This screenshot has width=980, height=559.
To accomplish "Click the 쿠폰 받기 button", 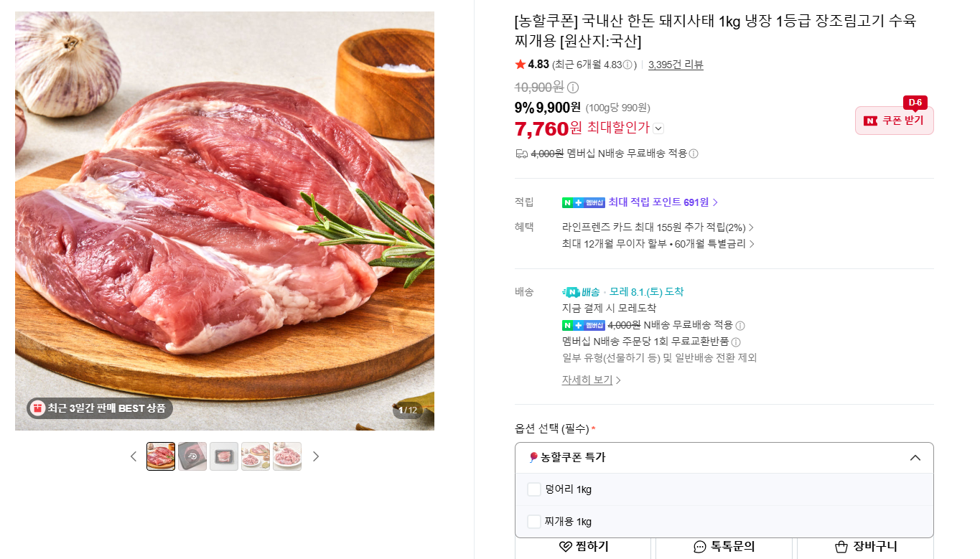I will tap(895, 121).
